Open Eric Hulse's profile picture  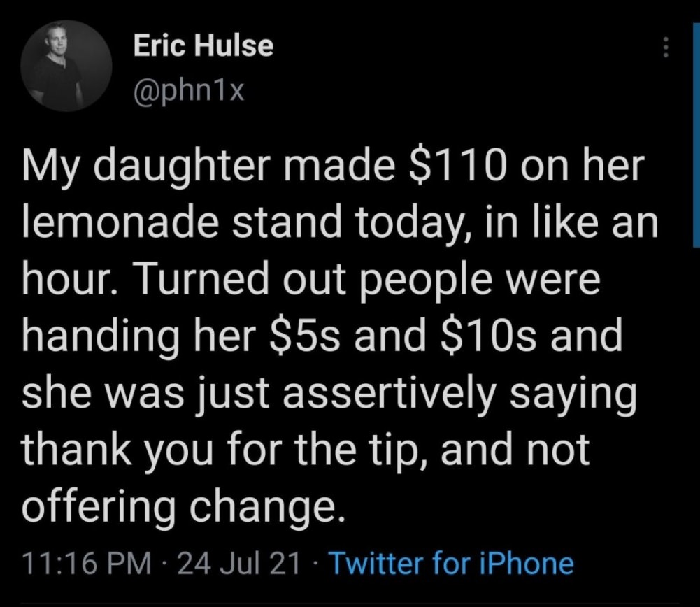coord(66,66)
